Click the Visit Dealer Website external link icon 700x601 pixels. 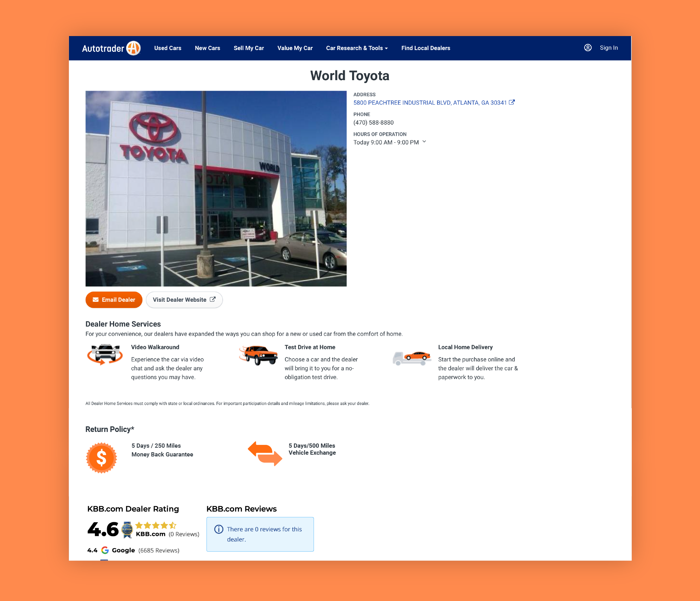click(213, 299)
